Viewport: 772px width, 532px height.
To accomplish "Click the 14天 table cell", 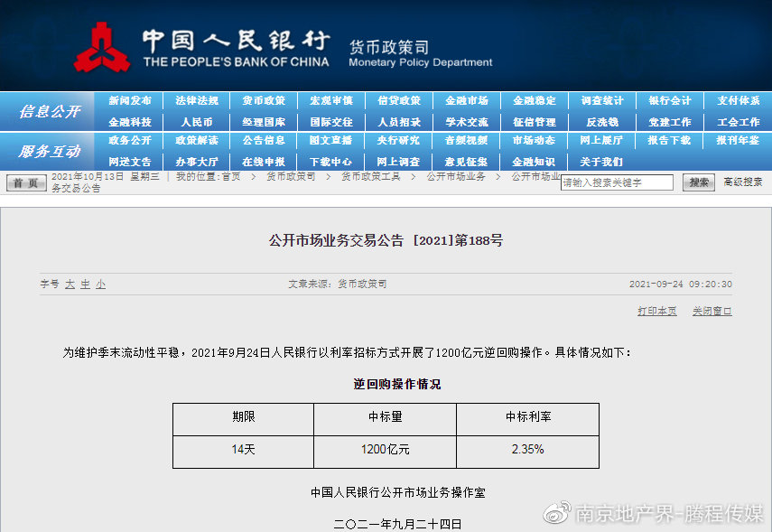I will (243, 452).
